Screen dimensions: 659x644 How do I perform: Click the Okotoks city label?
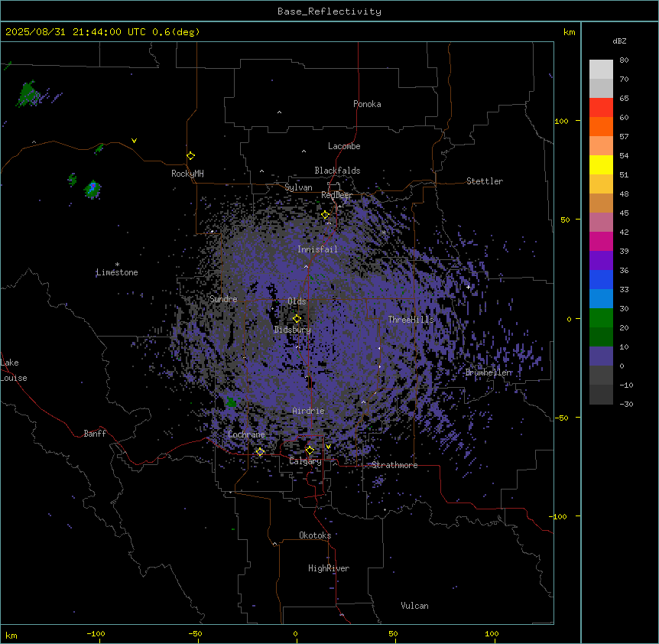[x=315, y=535]
